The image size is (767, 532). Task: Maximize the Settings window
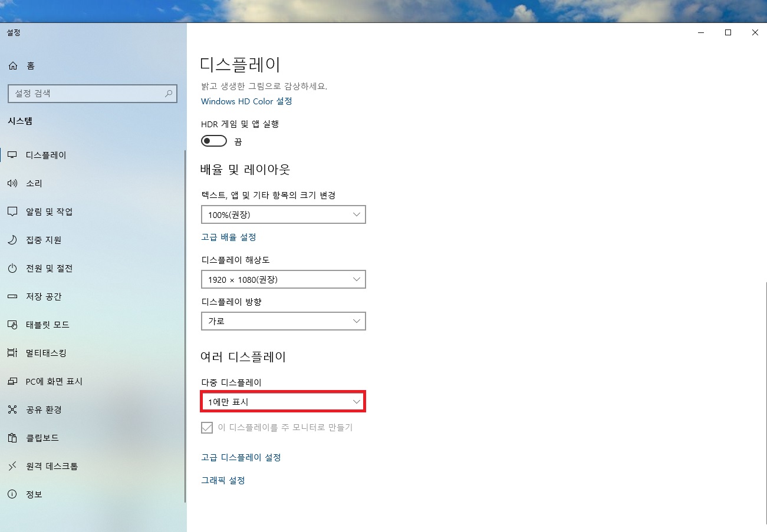click(728, 33)
